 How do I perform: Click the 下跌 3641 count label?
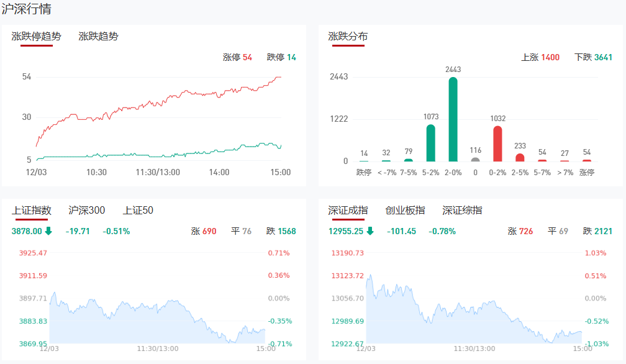point(593,57)
